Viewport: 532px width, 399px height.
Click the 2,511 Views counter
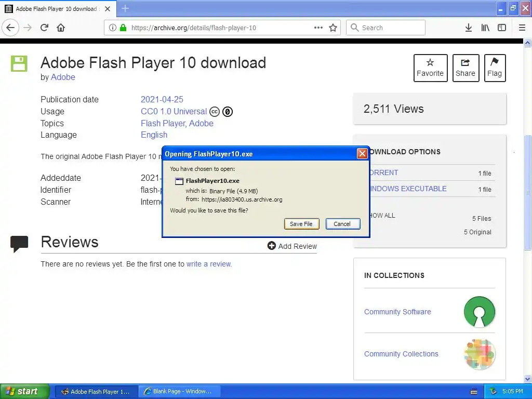click(x=394, y=109)
